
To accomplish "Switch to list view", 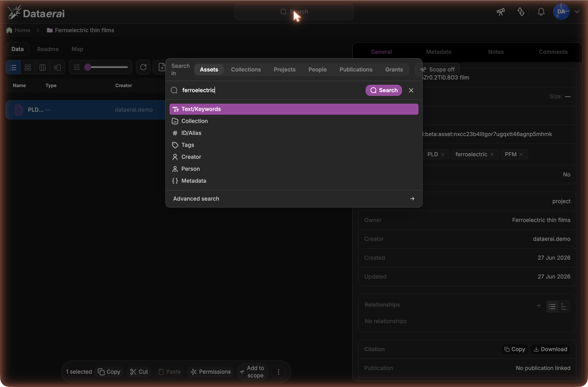I will (13, 67).
